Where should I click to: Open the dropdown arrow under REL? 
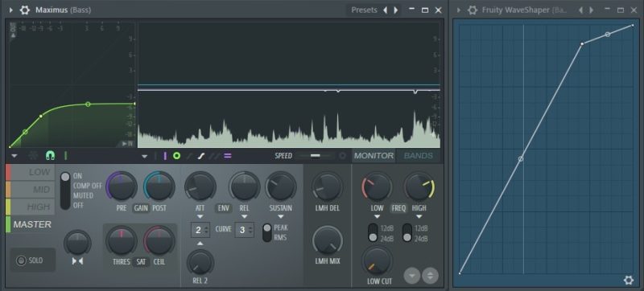pos(244,216)
